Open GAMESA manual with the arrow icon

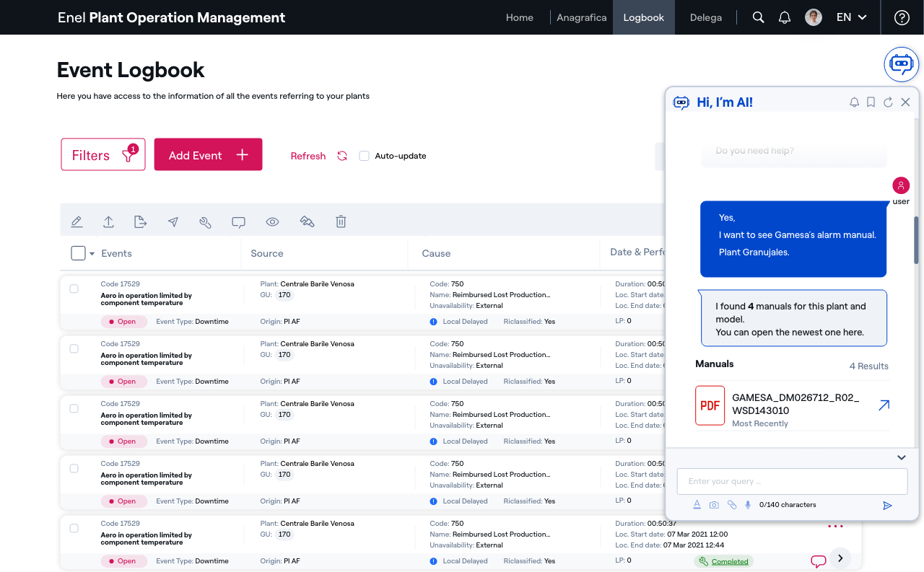coord(884,405)
